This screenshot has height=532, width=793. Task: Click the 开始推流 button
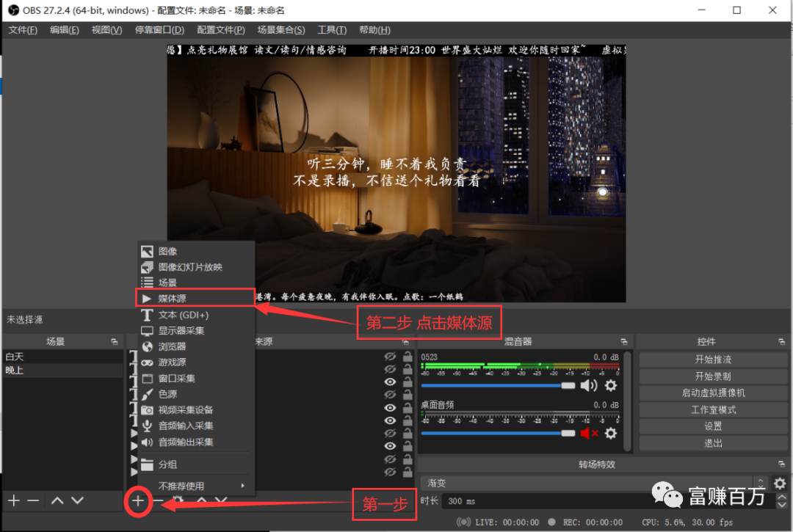click(x=713, y=360)
